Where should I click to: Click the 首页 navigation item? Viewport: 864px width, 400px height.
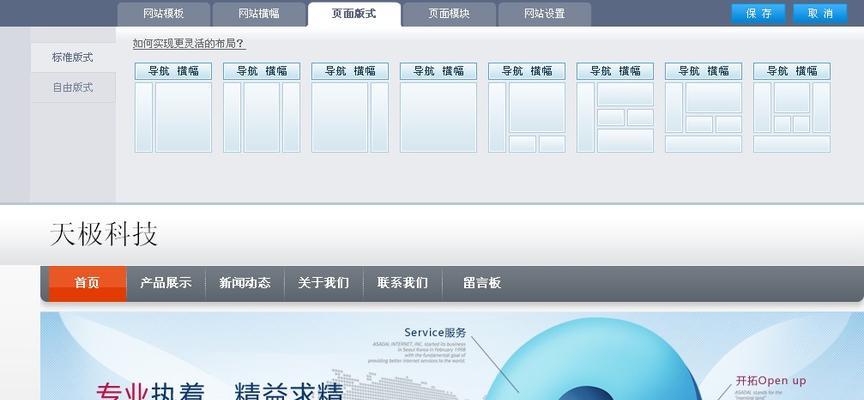[x=87, y=283]
